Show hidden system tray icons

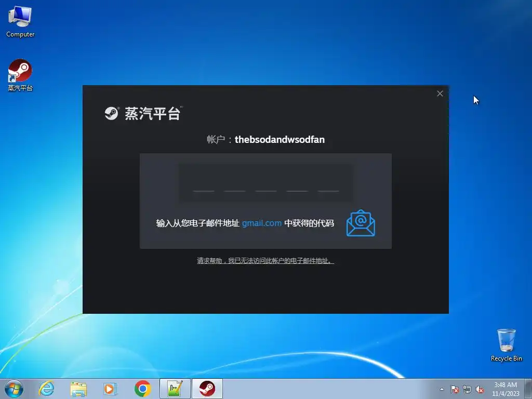(x=442, y=389)
